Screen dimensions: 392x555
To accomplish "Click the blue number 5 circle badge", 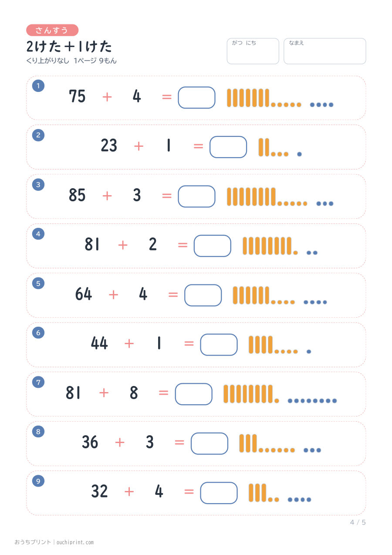I will (38, 283).
